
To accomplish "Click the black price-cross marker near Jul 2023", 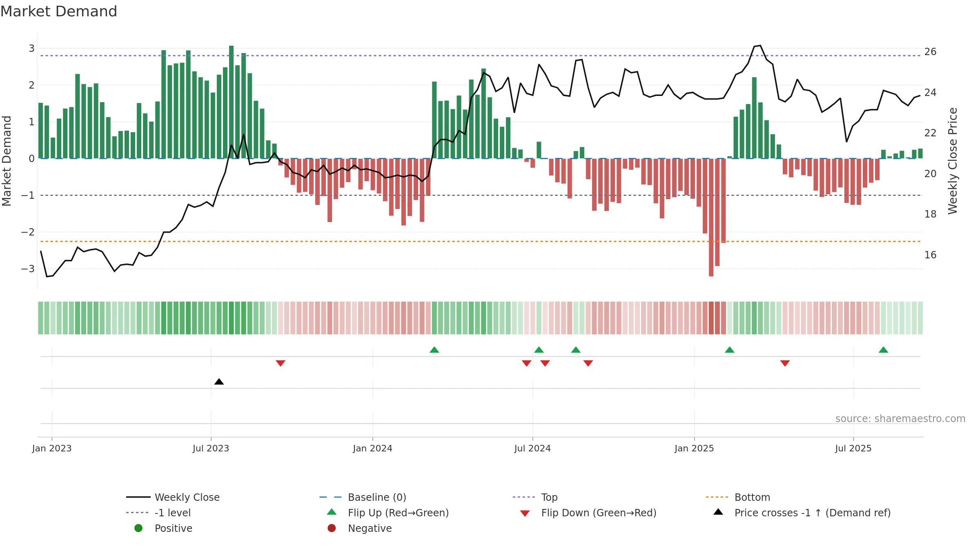I will click(x=219, y=382).
